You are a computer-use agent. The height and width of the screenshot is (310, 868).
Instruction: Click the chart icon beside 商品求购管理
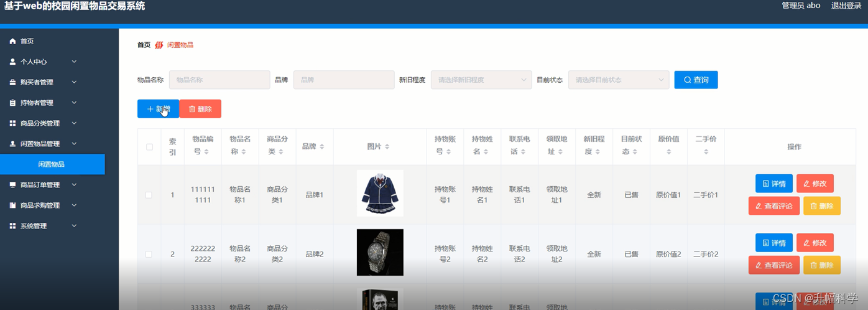[12, 205]
